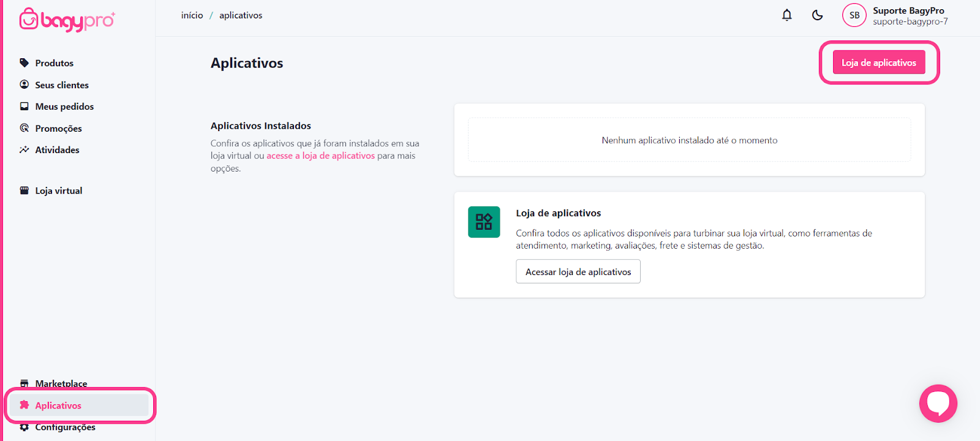Open the SB user avatar
The width and height of the screenshot is (980, 441).
tap(854, 15)
